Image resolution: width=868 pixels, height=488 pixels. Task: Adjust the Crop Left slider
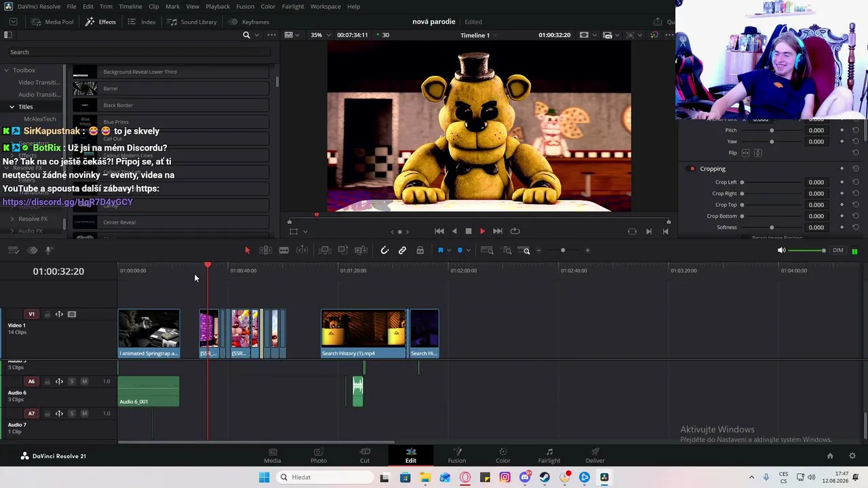(772, 182)
